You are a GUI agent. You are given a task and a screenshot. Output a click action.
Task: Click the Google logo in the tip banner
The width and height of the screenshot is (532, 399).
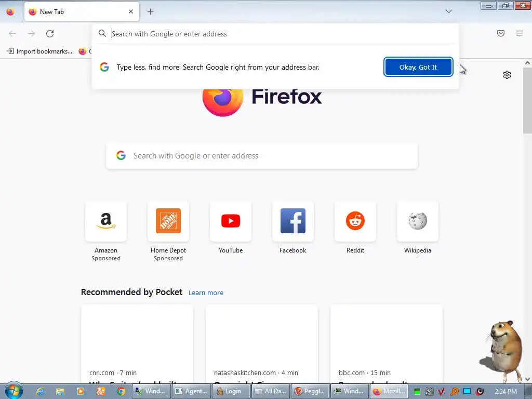(104, 67)
